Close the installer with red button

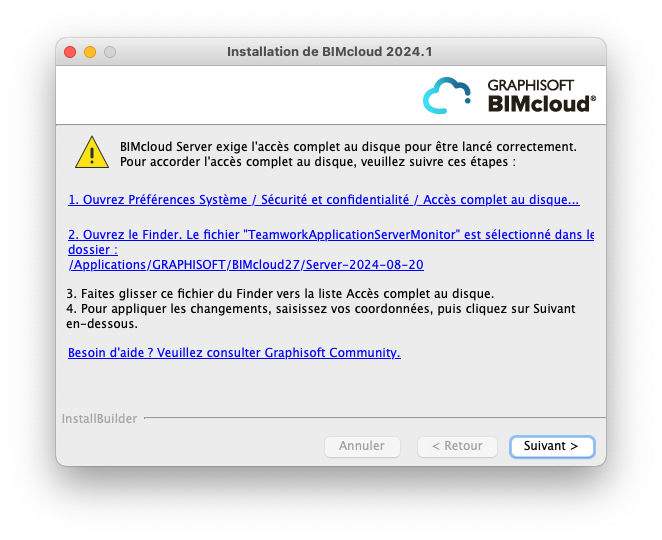click(x=70, y=52)
